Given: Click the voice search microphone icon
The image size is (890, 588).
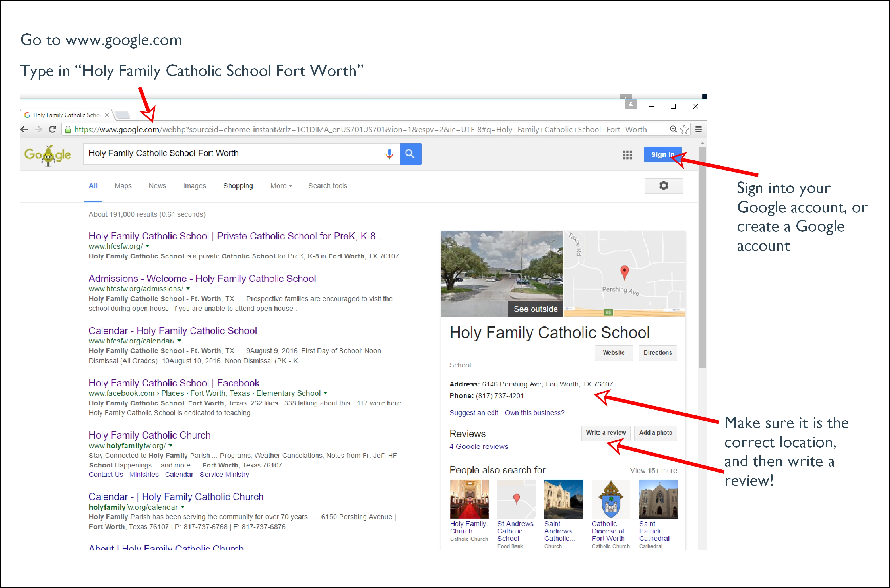Looking at the screenshot, I should [389, 154].
